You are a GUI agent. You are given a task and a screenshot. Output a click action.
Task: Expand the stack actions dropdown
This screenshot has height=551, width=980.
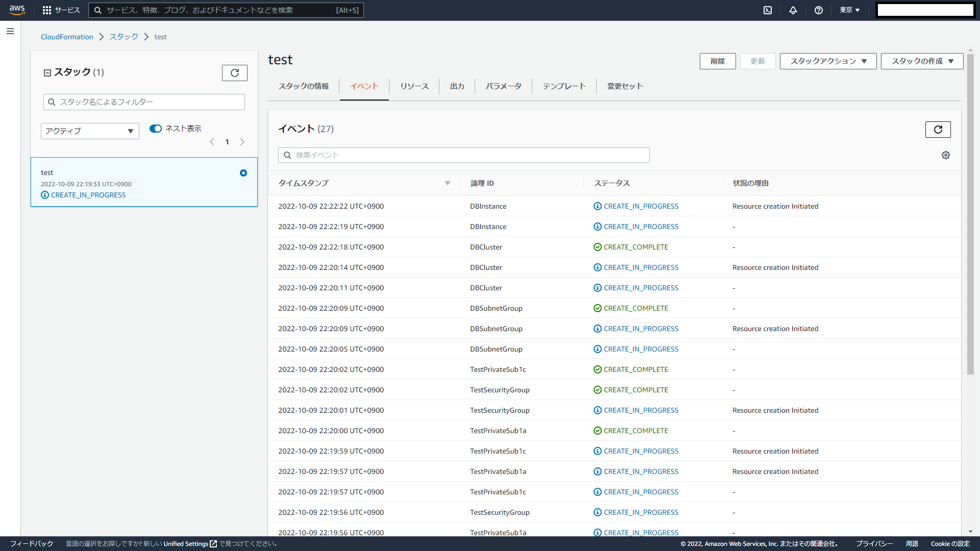(828, 61)
